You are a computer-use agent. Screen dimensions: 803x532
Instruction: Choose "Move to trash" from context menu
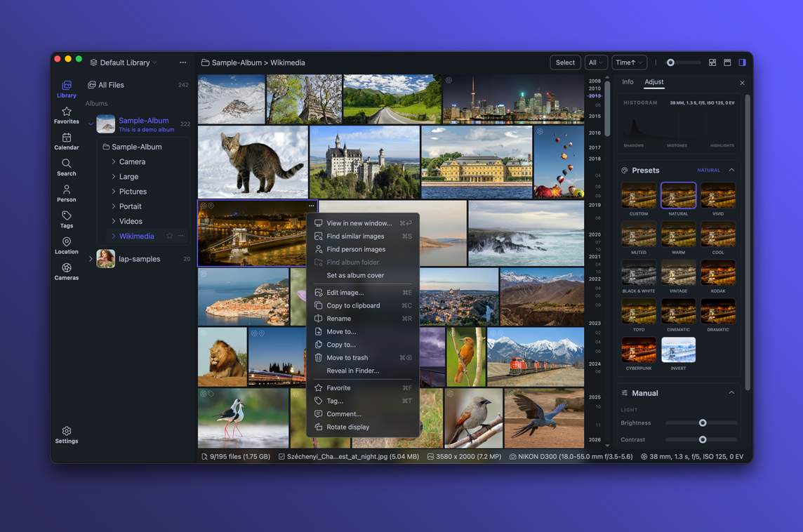(347, 358)
